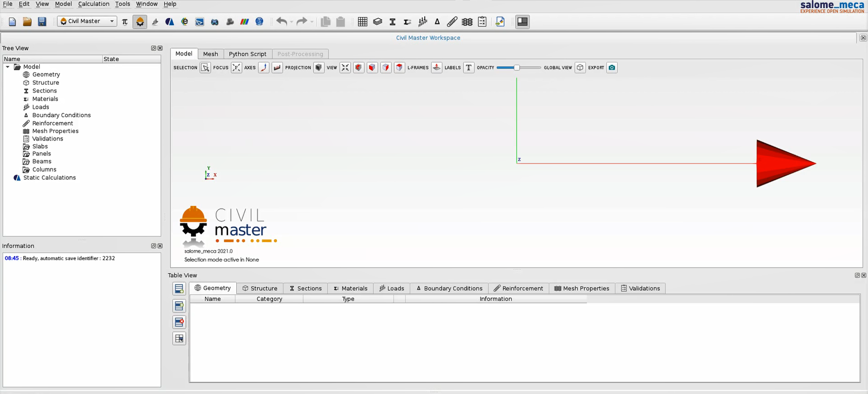Click the save disk icon in toolbar
Image resolution: width=868 pixels, height=394 pixels.
pyautogui.click(x=42, y=22)
